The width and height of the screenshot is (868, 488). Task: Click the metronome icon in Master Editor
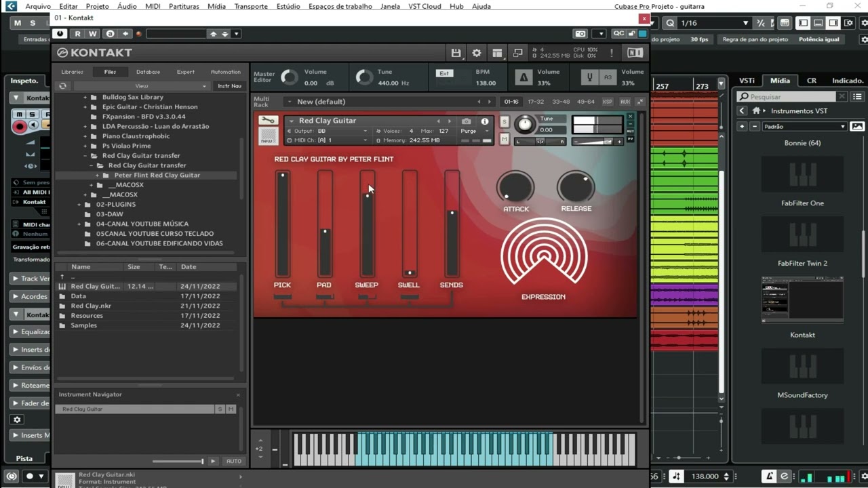click(x=523, y=77)
